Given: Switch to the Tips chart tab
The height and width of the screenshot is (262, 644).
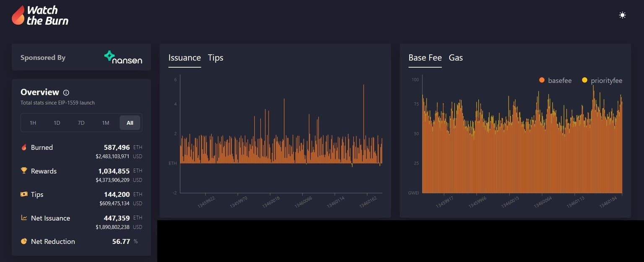Looking at the screenshot, I should pos(216,58).
